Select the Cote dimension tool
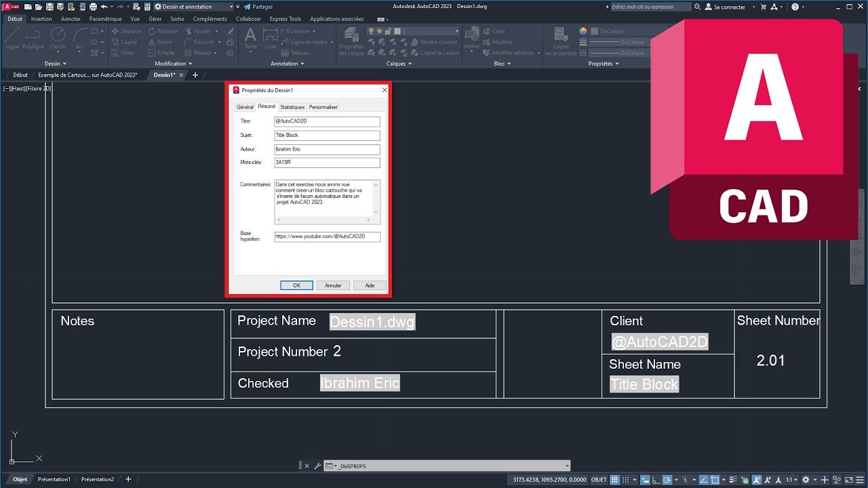The width and height of the screenshot is (868, 488). click(x=271, y=39)
